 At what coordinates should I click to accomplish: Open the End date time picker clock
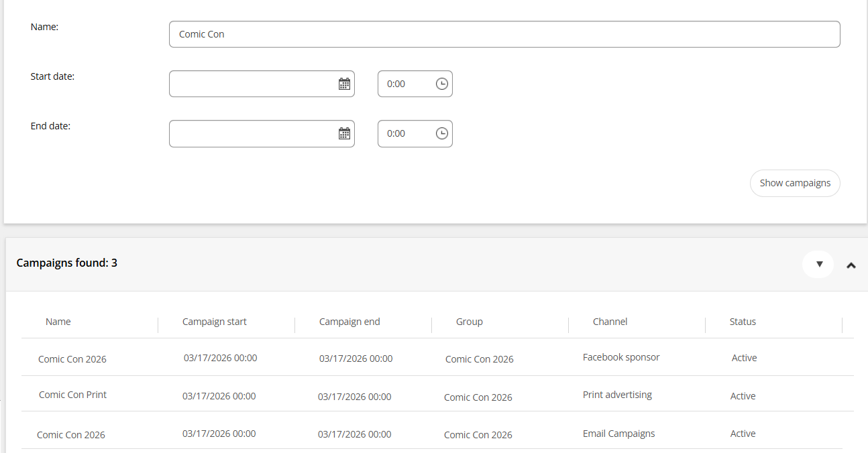click(x=442, y=133)
